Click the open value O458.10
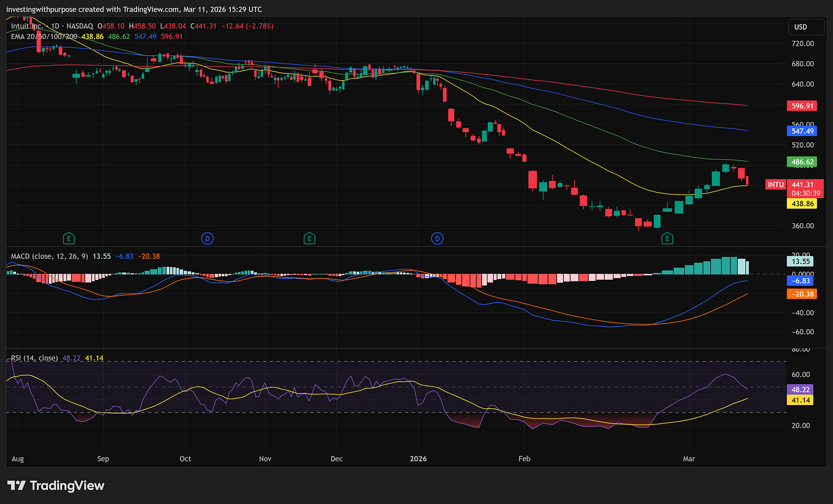This screenshot has width=833, height=504. [111, 26]
